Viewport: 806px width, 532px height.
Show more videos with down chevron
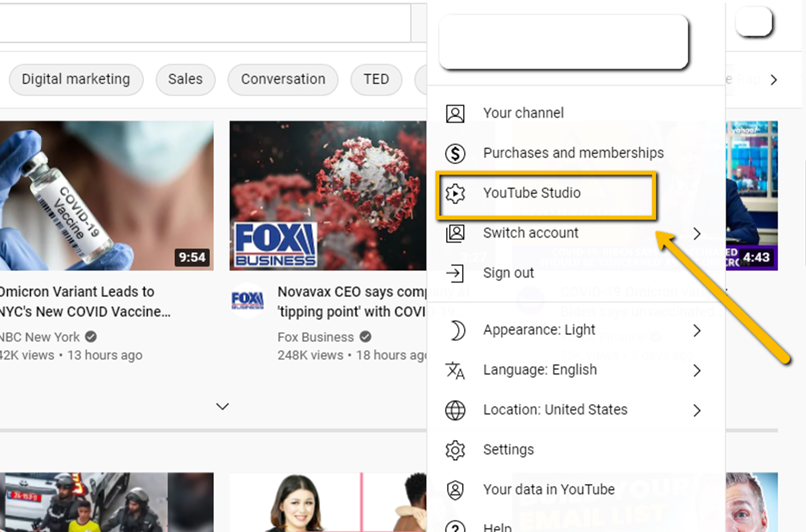click(x=222, y=406)
